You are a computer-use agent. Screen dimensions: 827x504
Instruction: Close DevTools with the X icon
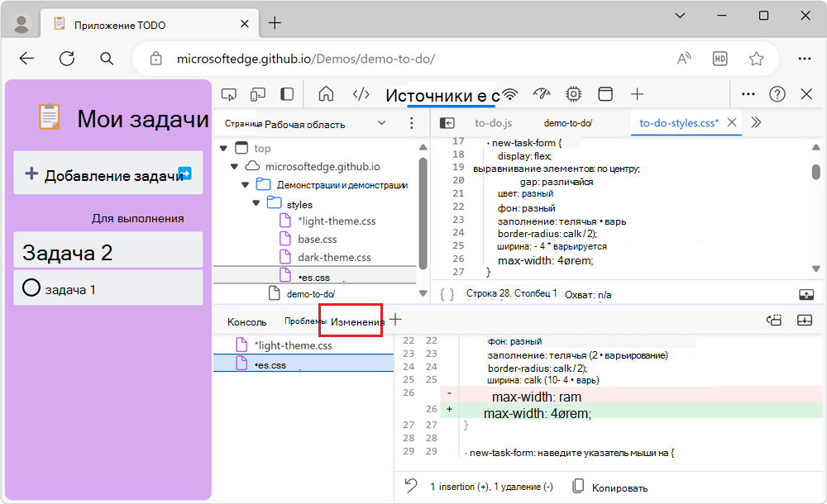[806, 94]
